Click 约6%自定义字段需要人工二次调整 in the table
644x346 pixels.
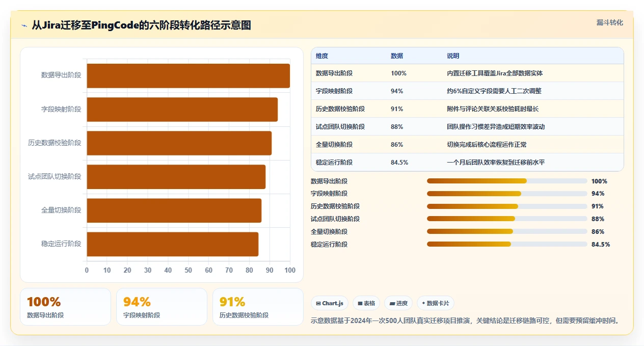tap(494, 91)
